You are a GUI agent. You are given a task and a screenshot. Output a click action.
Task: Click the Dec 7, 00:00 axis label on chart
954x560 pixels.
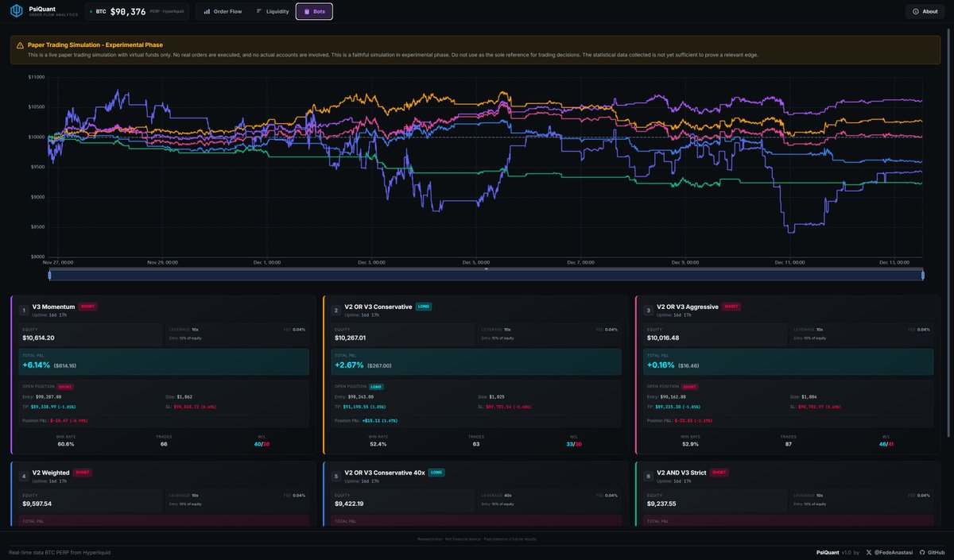click(580, 262)
